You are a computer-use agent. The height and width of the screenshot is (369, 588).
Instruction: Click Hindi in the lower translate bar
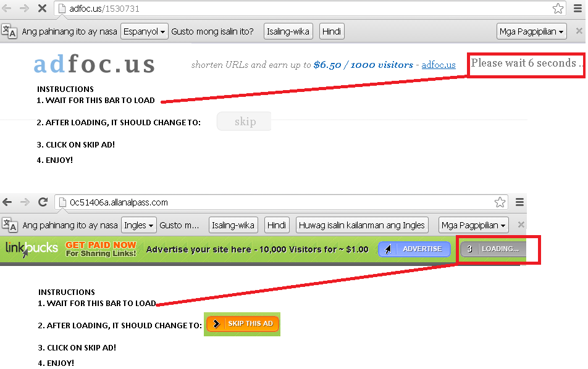click(x=277, y=225)
